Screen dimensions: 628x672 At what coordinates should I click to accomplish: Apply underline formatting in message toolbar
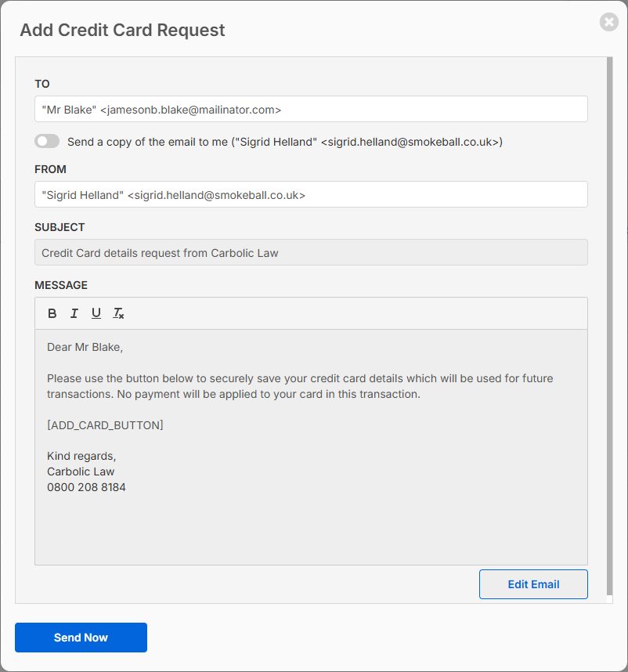coord(96,313)
